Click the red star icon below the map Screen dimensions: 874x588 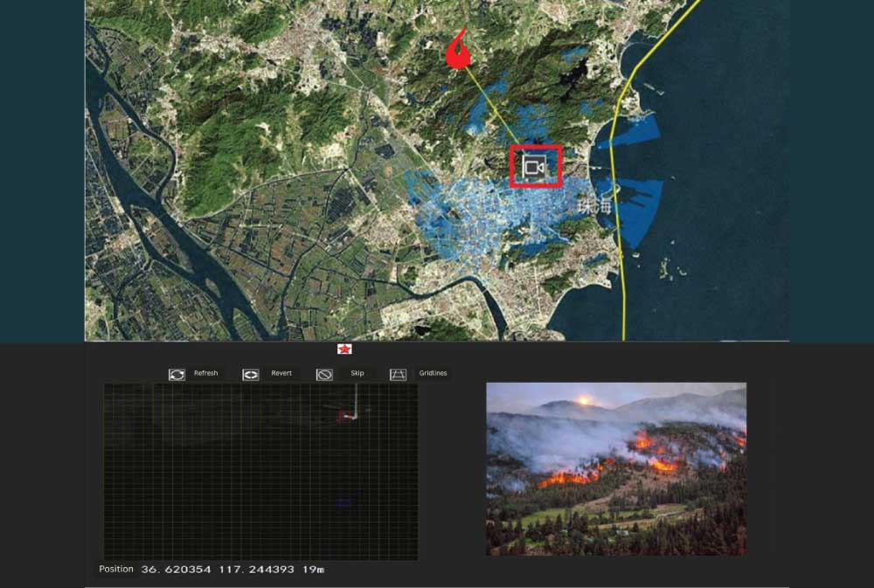[344, 349]
